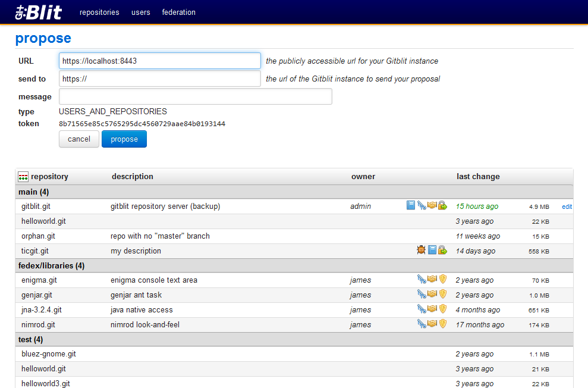Screen dimensions: 588x388
Task: Click the padlock icon on ticgit.git row
Action: [442, 251]
